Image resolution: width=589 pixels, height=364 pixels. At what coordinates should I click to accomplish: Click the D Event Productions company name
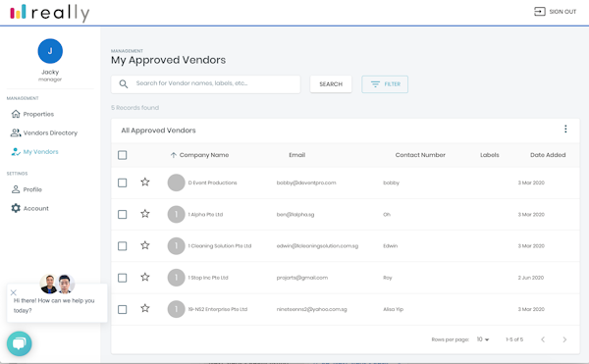point(212,182)
